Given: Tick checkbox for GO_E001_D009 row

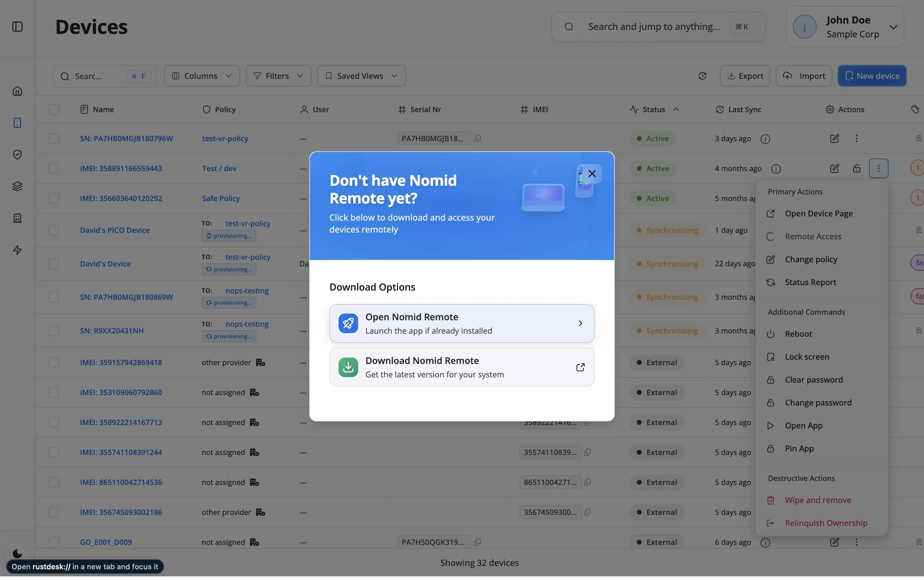Looking at the screenshot, I should point(54,542).
